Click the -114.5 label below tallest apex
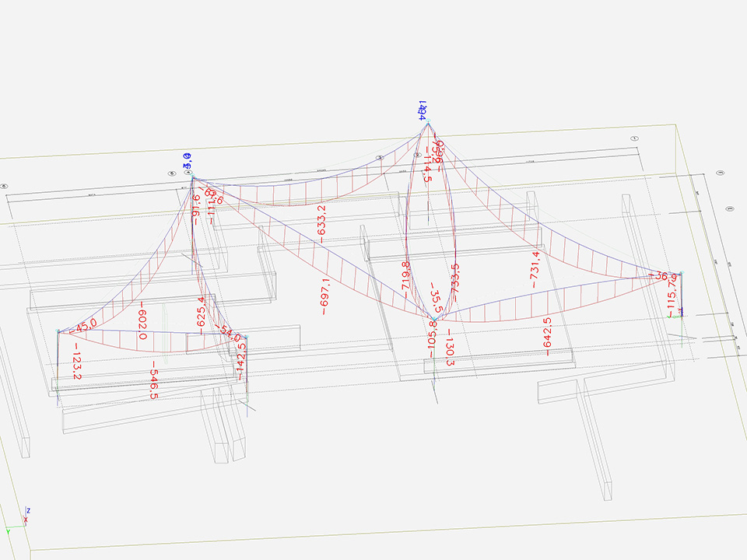Viewport: 747px width, 560px height. tap(426, 164)
